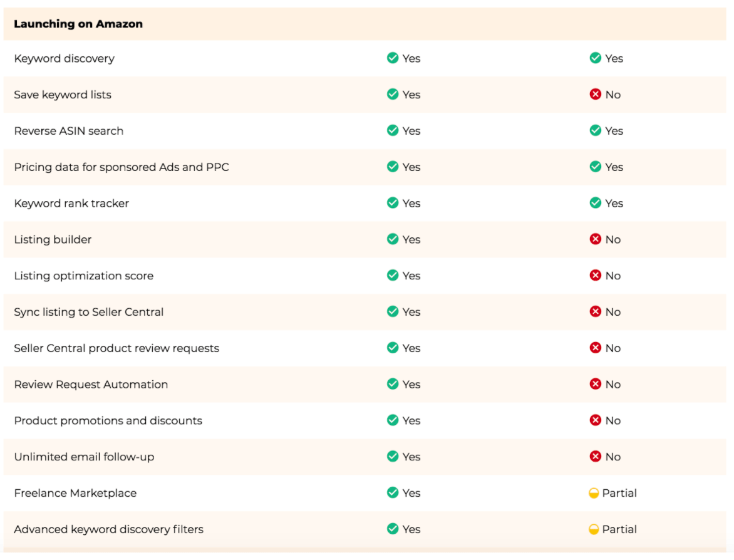The image size is (734, 560).
Task: Click the Keyword discovery feature label
Action: (x=64, y=58)
